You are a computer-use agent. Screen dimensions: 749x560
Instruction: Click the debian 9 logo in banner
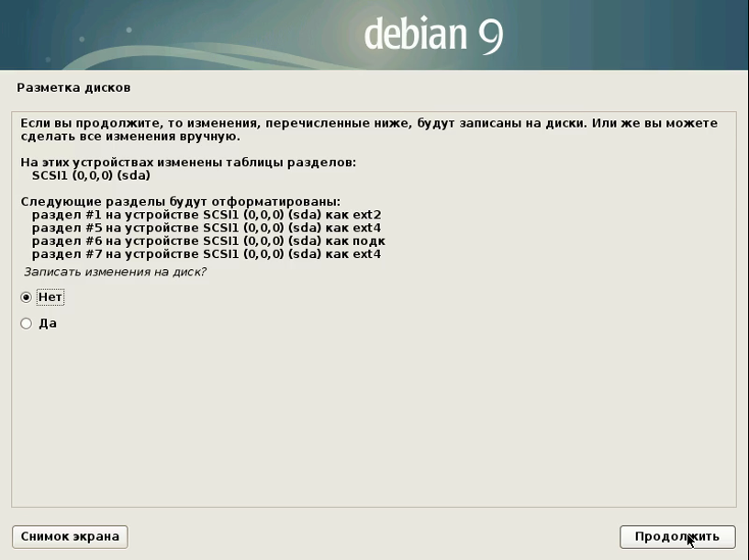[x=432, y=35]
